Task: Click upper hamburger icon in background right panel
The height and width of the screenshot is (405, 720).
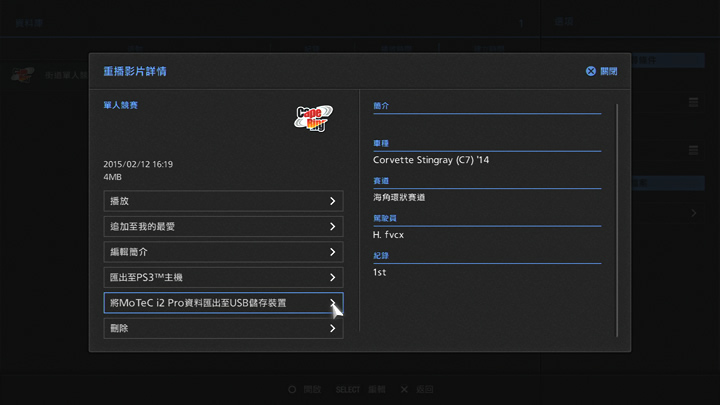Action: 693,103
